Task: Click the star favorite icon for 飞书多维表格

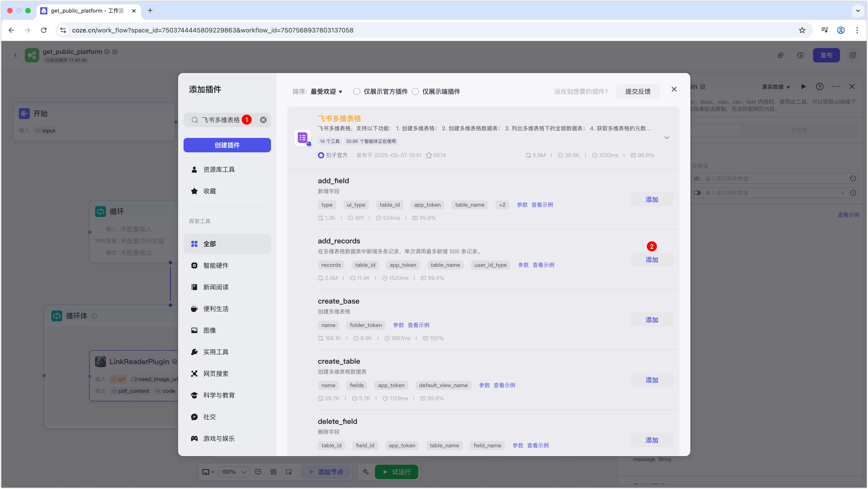Action: [429, 155]
